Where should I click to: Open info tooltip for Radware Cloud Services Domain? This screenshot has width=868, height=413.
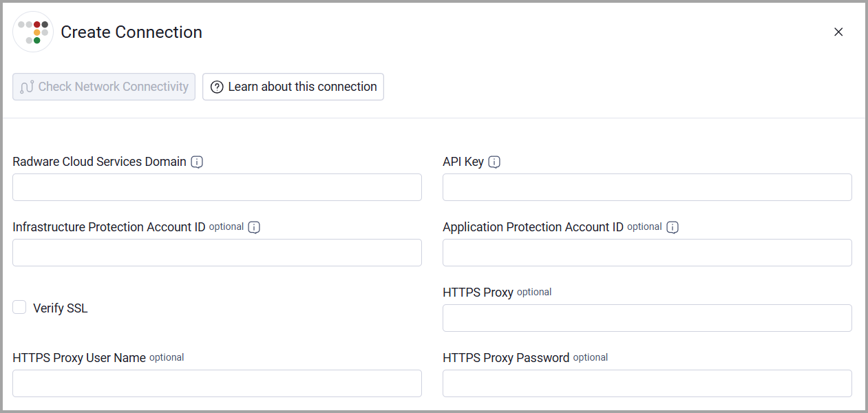(197, 162)
